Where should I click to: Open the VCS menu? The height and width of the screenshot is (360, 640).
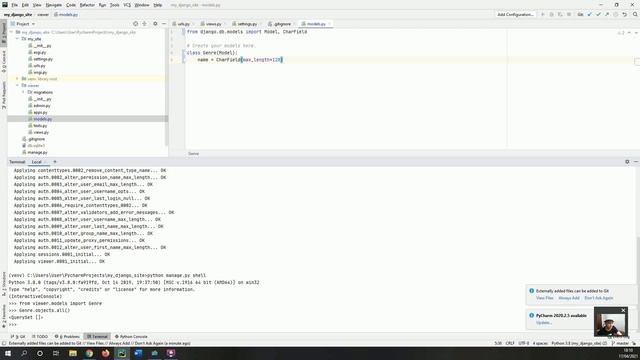click(127, 5)
